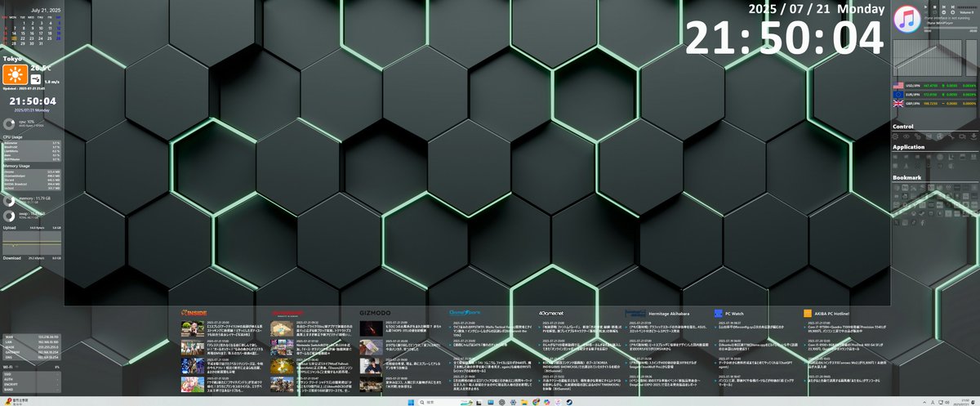Click the Upload network graph label
Image resolution: width=980 pixels, height=406 pixels.
click(x=9, y=228)
